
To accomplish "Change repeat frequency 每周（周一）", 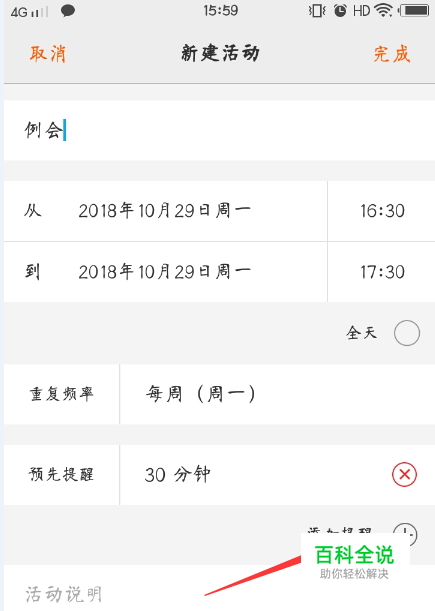I will (x=277, y=394).
